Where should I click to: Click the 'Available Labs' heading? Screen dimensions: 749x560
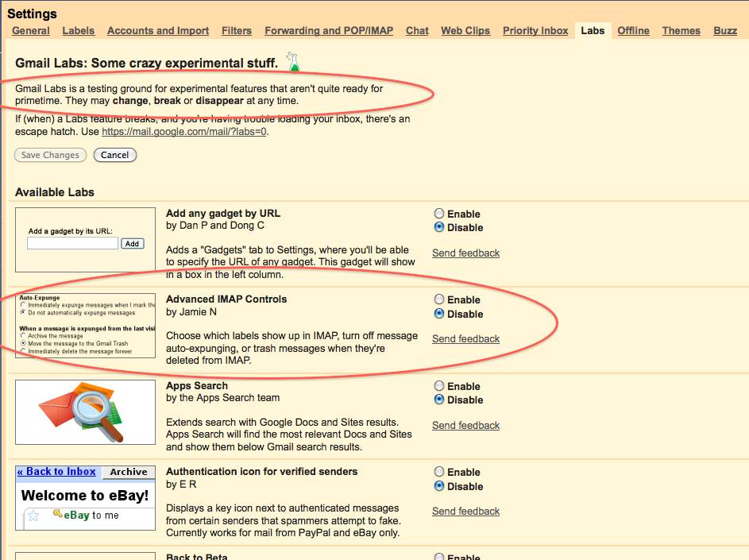pos(55,192)
